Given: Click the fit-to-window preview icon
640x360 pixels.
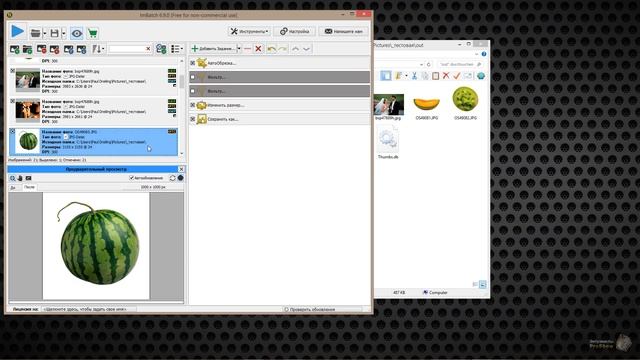Looking at the screenshot, I should (x=28, y=178).
